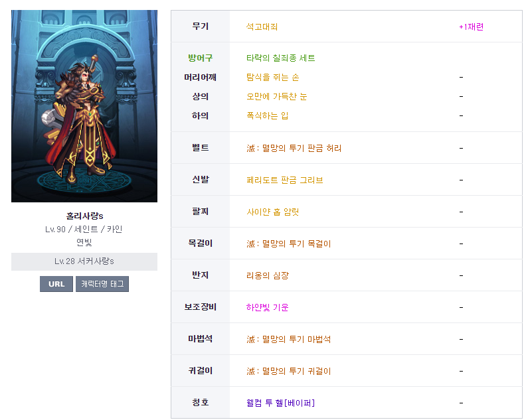The image size is (526, 420).
Task: Open the item 폭식하는 입
Action: click(x=268, y=115)
